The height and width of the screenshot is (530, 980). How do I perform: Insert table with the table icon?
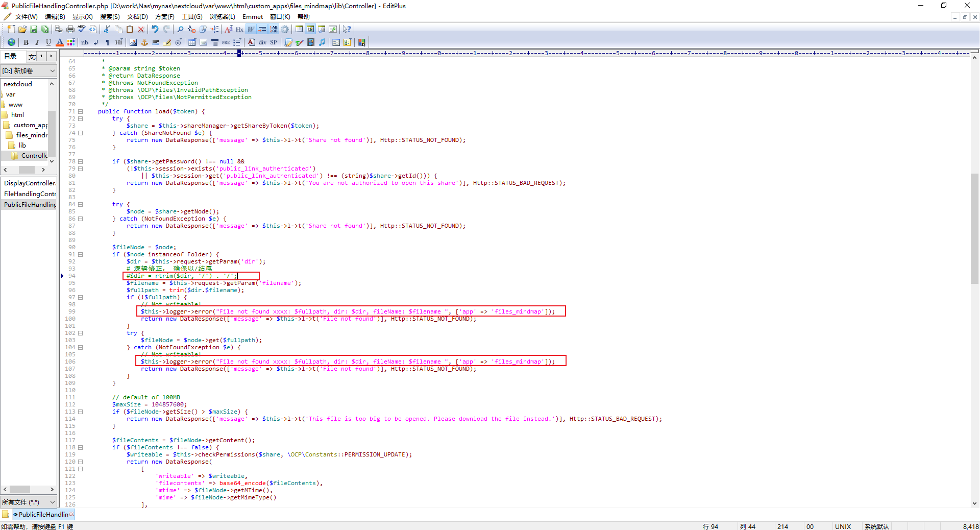coord(192,42)
